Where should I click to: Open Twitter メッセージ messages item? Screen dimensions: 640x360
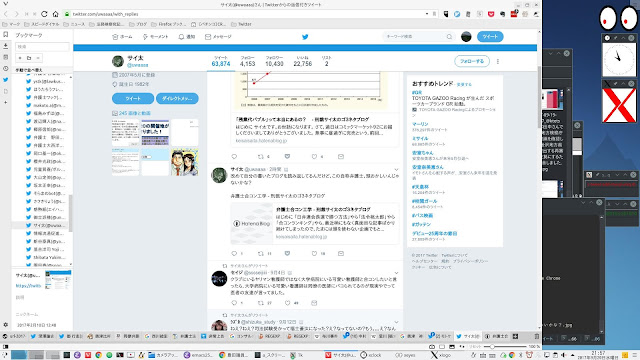click(x=218, y=37)
